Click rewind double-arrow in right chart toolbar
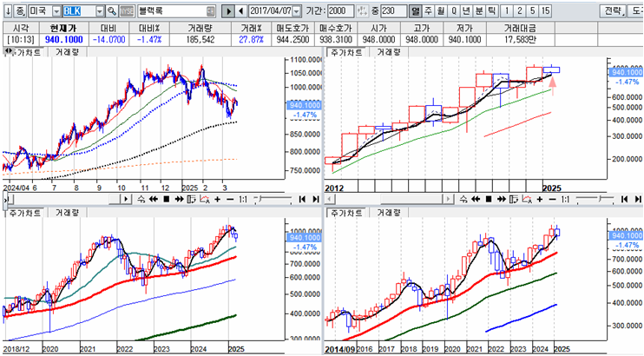This screenshot has width=644, height=356. click(476, 200)
